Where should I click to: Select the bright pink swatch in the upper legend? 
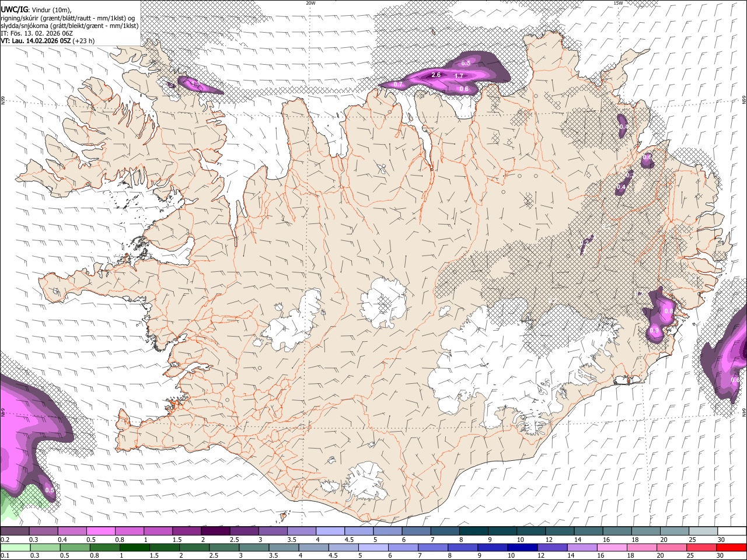100,531
